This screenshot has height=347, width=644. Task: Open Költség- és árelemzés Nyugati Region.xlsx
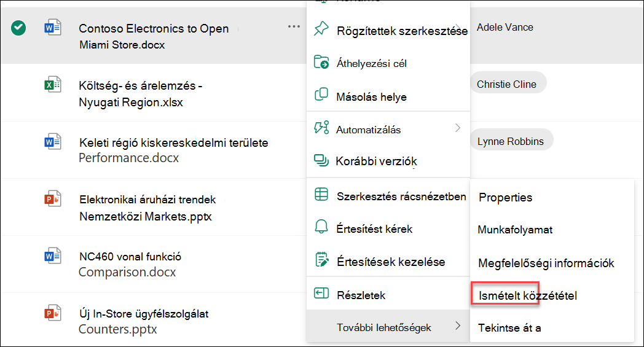141,93
